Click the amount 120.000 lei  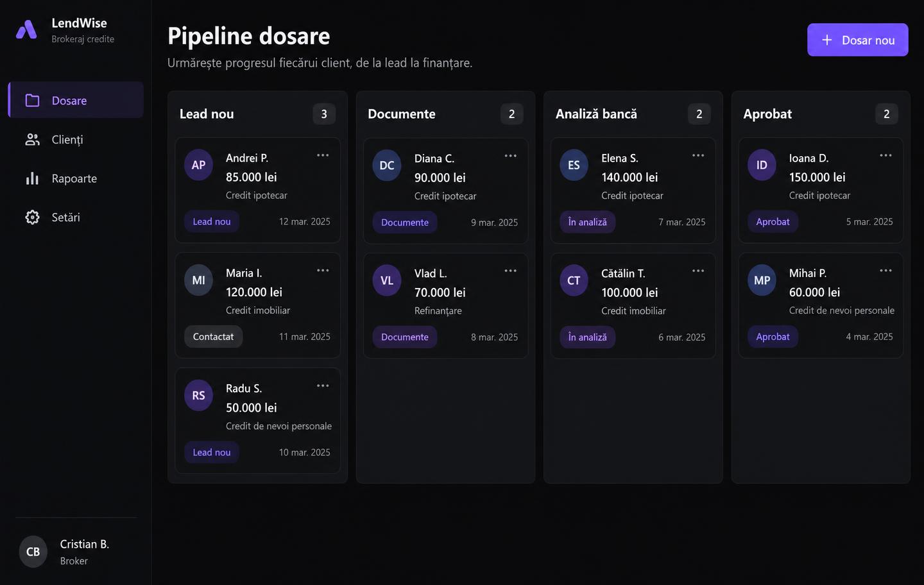pos(254,292)
